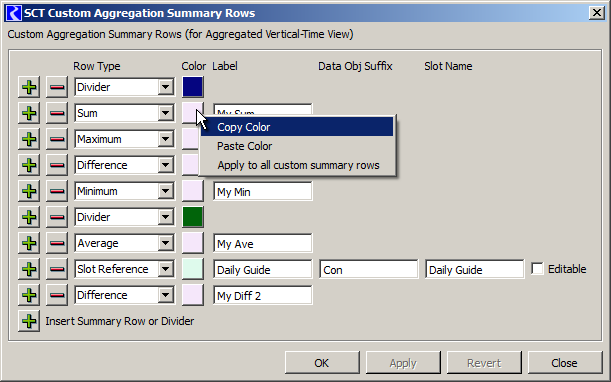Click plus icon on the Minimum row
Image resolution: width=611 pixels, height=382 pixels.
29,191
